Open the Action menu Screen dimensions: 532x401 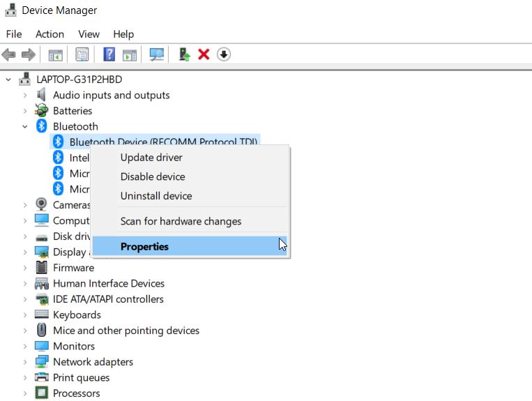click(50, 34)
